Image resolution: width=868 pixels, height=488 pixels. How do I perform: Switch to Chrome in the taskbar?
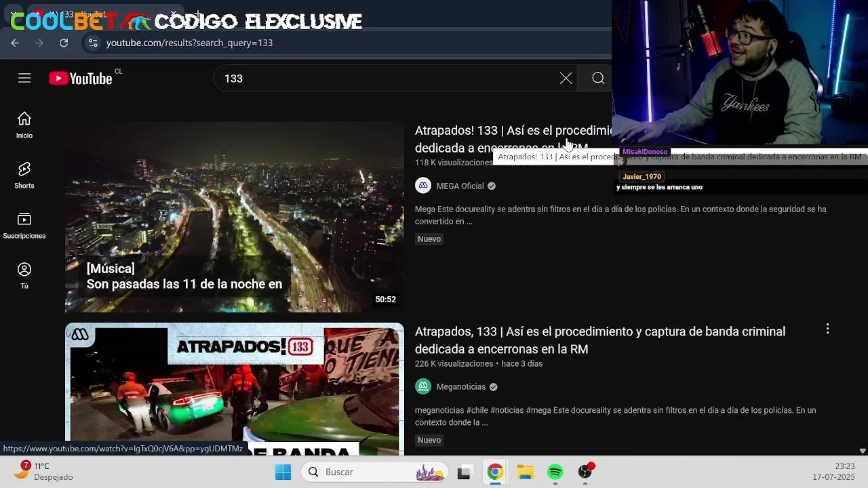[x=495, y=472]
